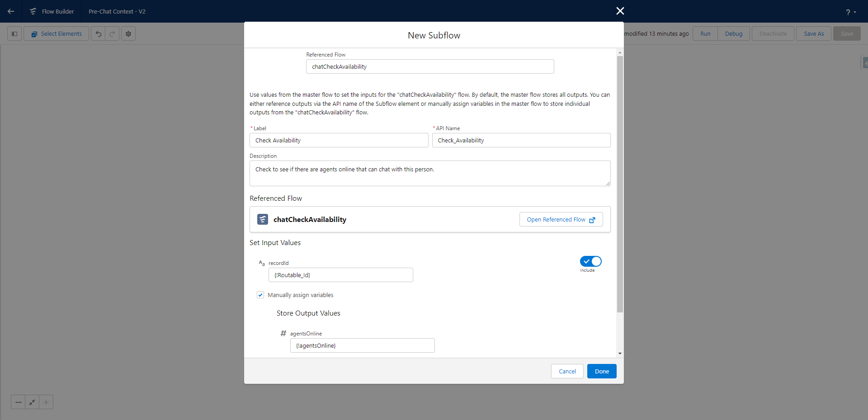The image size is (868, 420).
Task: Click the Pre-Chat Context - V2 title
Action: [117, 11]
